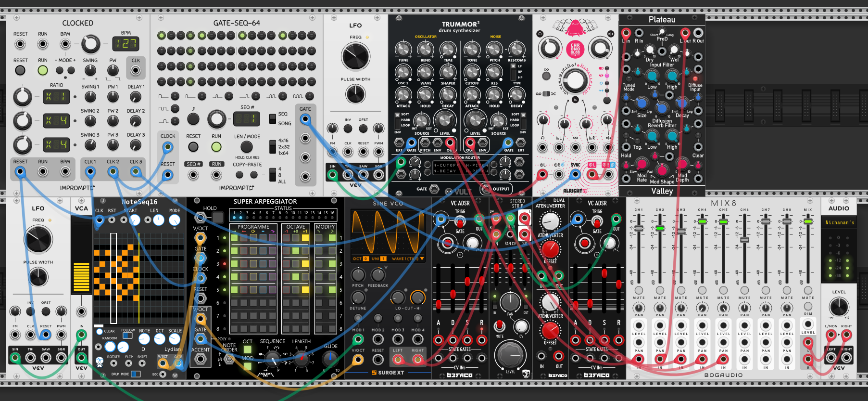Click the Clocked DELAY 1 knob
Viewport: 868px width, 401px height.
pos(136,96)
